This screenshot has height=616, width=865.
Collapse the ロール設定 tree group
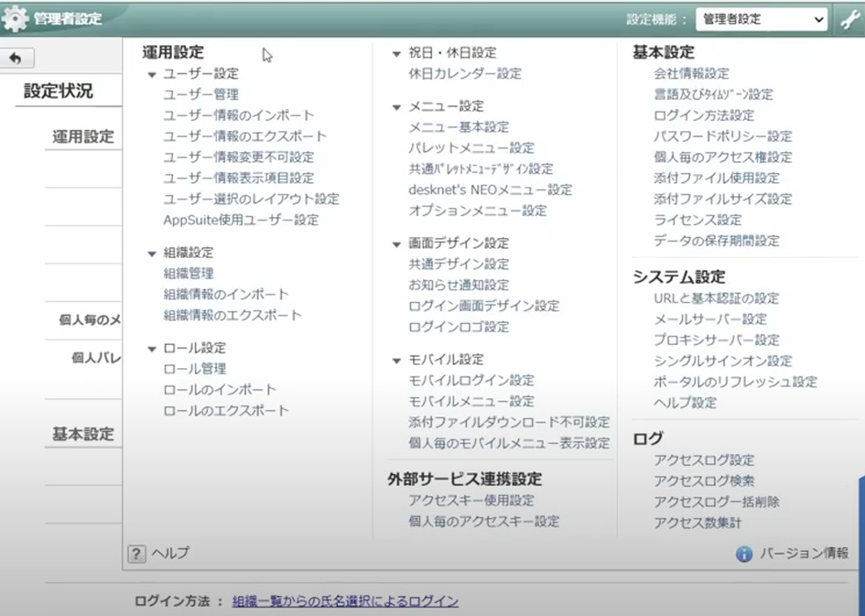(152, 349)
